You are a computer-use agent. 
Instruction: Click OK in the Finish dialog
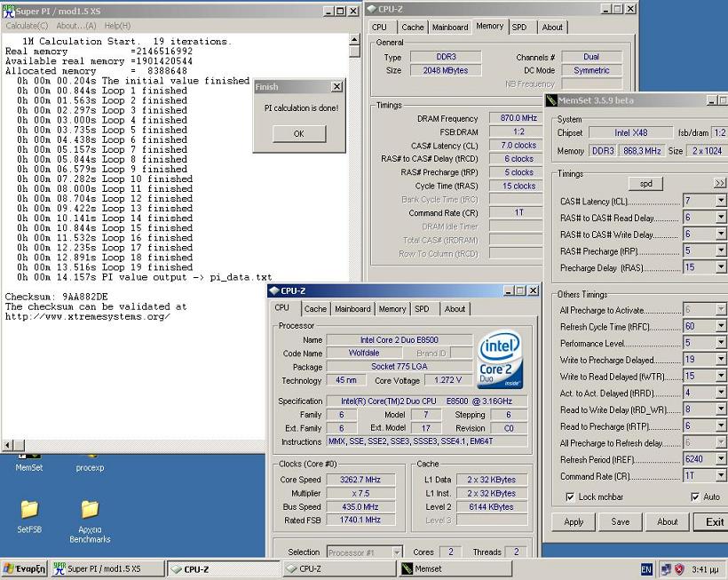299,134
